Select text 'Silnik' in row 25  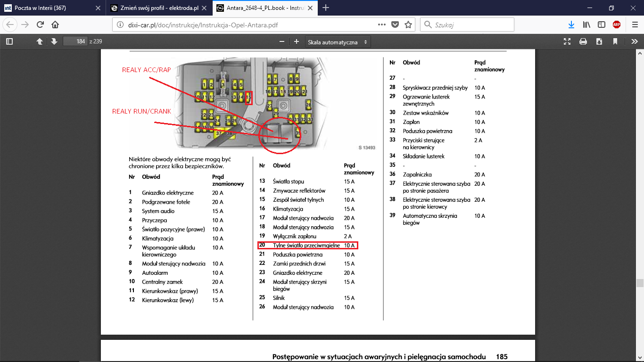[279, 298]
